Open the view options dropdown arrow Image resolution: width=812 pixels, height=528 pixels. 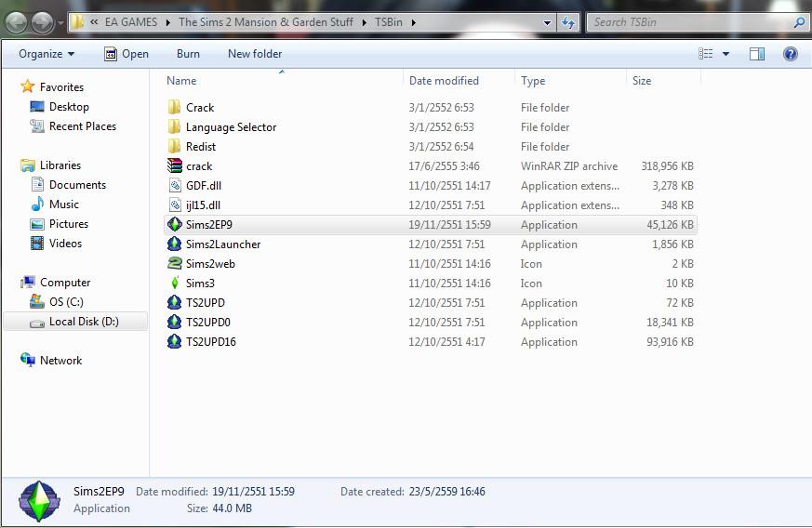725,54
